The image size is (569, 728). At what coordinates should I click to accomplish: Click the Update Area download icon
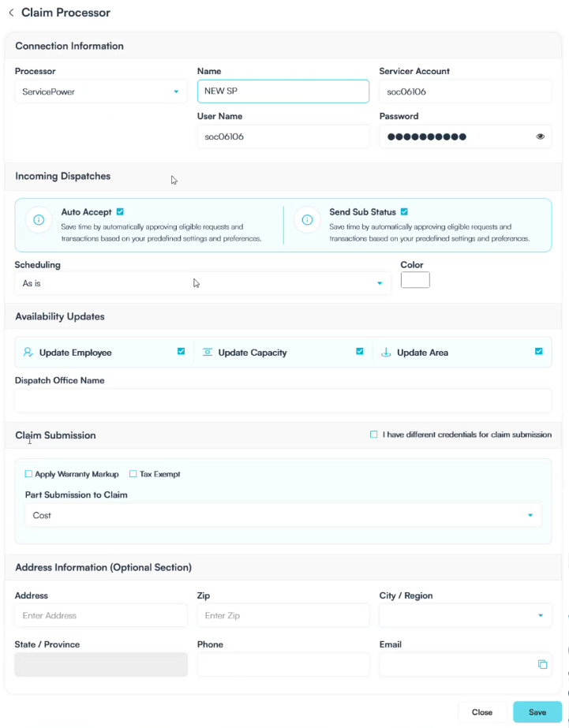tap(386, 353)
